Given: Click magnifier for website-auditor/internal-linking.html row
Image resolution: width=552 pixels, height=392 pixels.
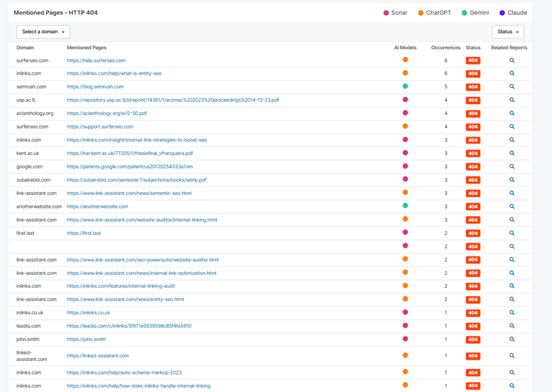Looking at the screenshot, I should [x=512, y=220].
